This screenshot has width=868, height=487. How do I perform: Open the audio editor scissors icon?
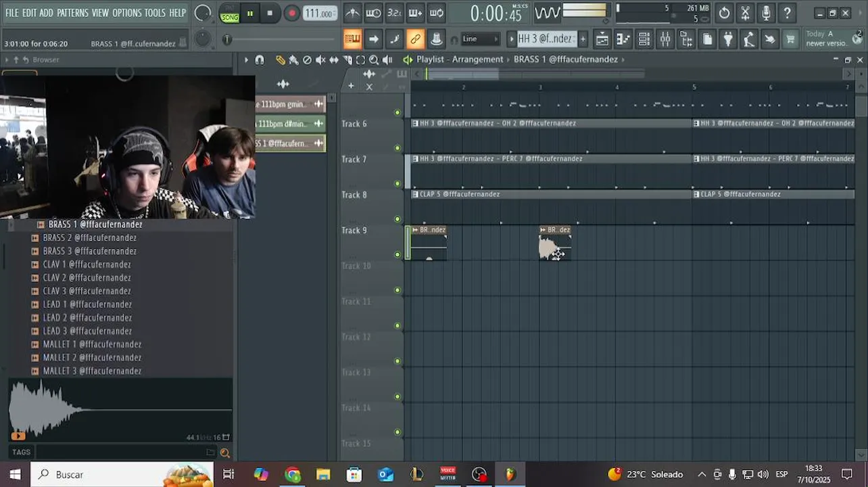tap(745, 13)
